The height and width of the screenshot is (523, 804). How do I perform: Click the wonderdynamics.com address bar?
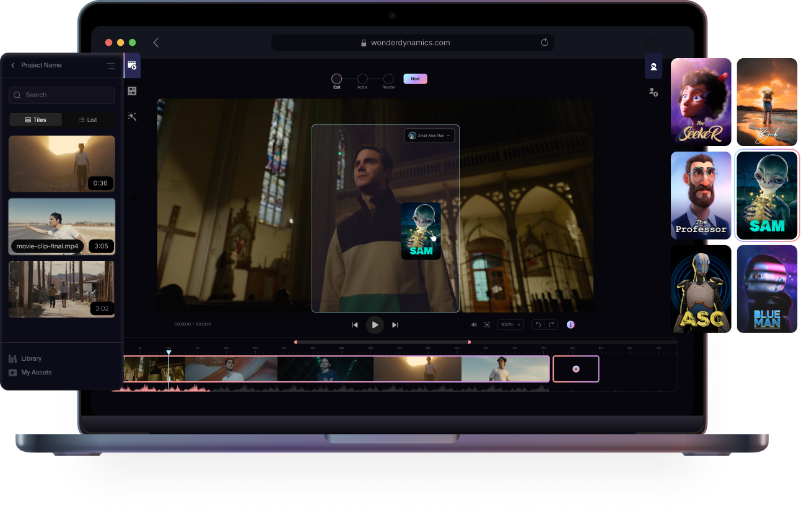coord(412,43)
